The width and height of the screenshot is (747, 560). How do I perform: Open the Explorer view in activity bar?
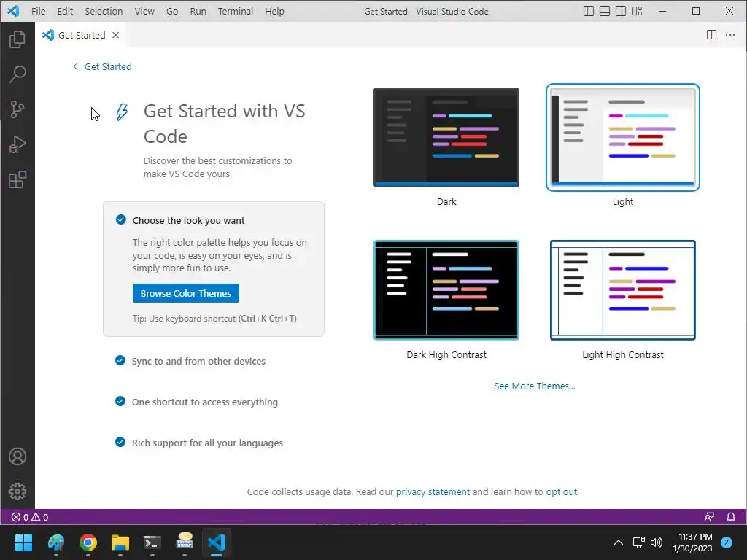18,39
